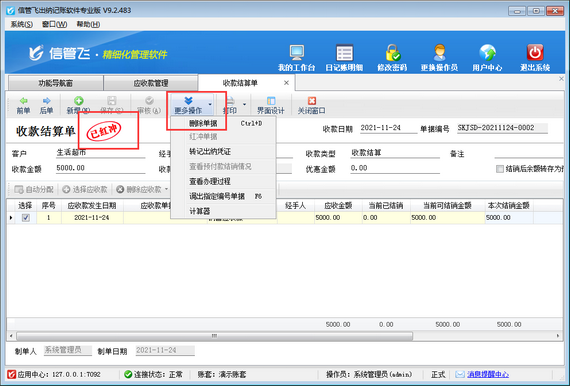
Task: Open 日记账明细 ledger icon
Action: point(344,53)
